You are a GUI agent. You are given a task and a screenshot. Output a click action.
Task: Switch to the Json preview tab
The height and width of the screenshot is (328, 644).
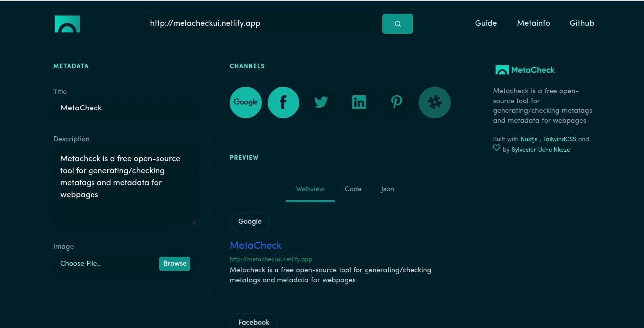[x=387, y=189]
